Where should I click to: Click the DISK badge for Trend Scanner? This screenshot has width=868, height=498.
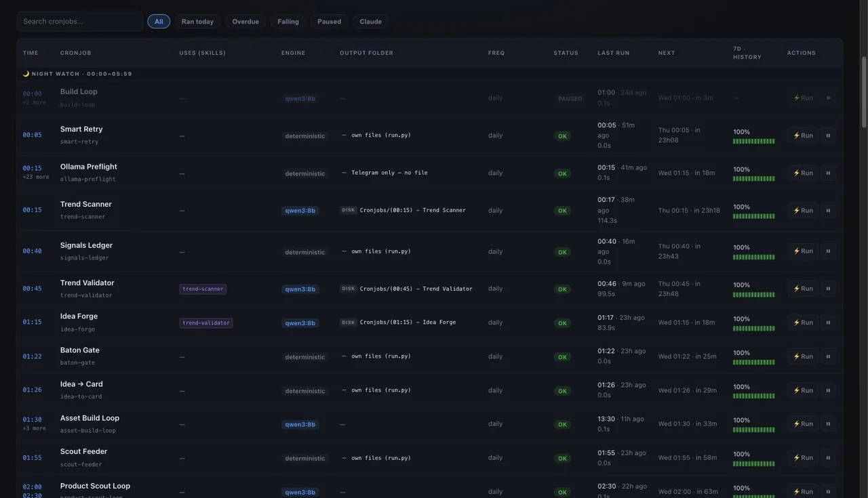point(348,210)
